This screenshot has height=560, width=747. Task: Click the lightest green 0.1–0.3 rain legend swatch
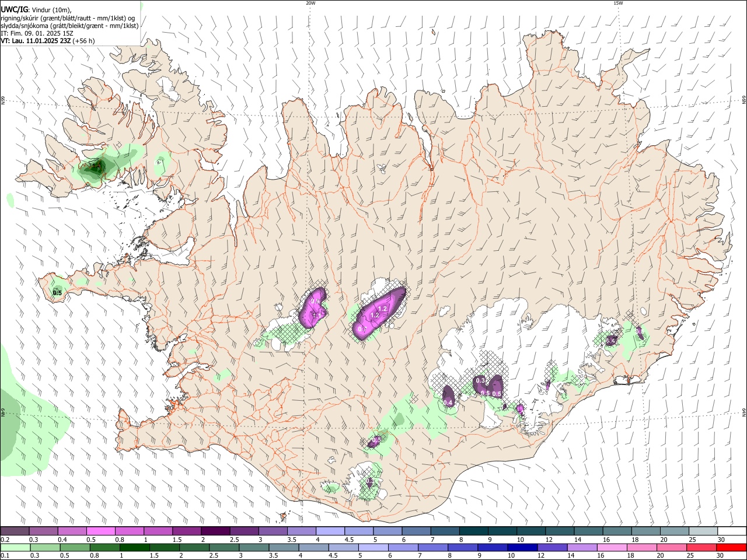coord(15,548)
